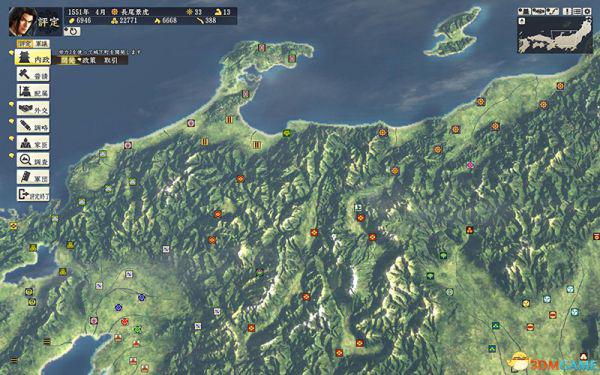Viewport: 600px width, 375px height.
Task: Click the daimyo portrait thumbnail
Action: click(x=23, y=21)
